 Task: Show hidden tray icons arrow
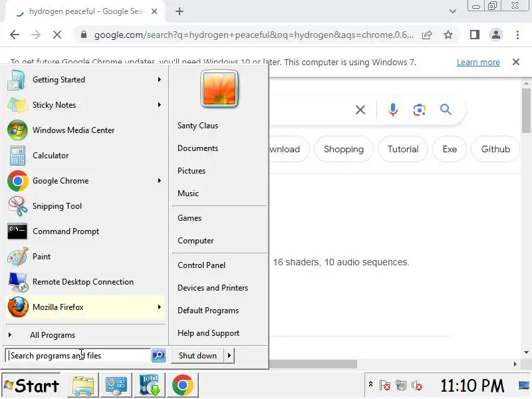pos(370,384)
